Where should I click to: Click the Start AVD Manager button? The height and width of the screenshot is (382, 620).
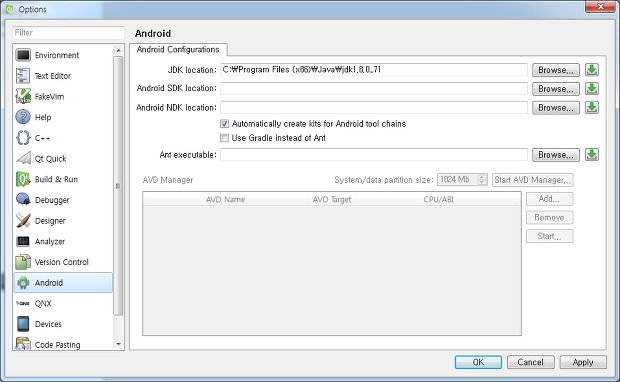(533, 180)
